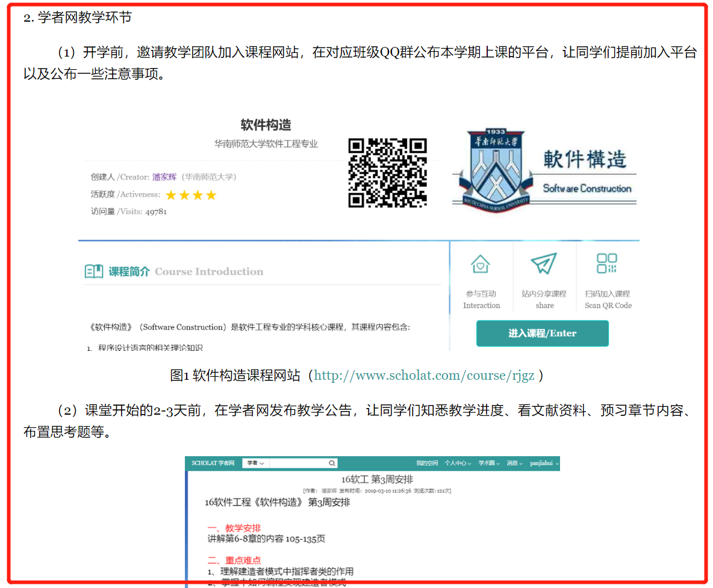Click the search magnifier icon in SCHOLAT bar
The width and height of the screenshot is (713, 588).
(332, 463)
